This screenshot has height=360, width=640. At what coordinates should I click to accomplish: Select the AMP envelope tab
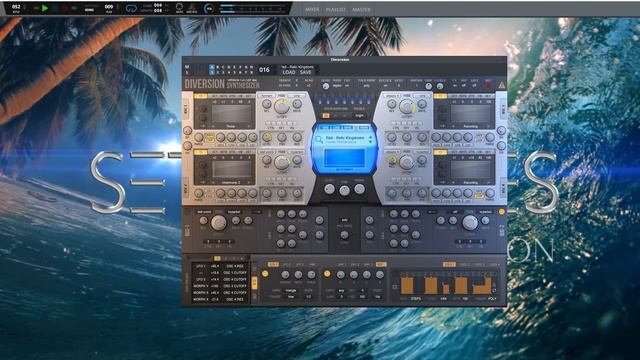[x=381, y=264]
